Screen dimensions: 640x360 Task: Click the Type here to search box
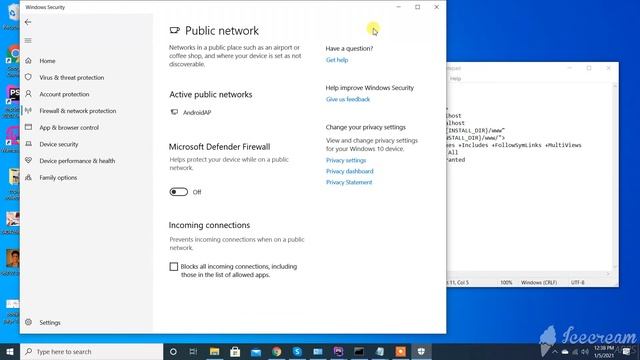(x=91, y=351)
